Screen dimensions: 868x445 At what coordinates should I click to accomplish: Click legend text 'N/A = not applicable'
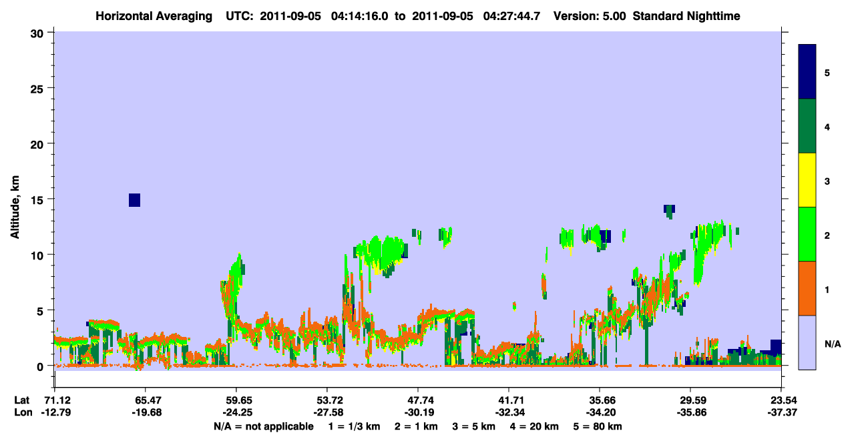point(263,426)
